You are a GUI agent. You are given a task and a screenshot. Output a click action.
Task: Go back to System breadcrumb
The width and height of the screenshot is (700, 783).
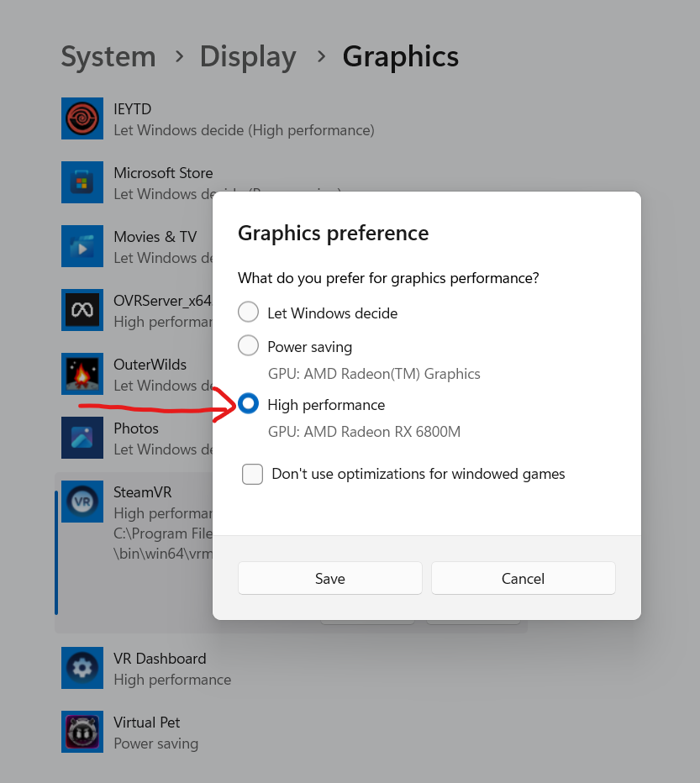108,56
